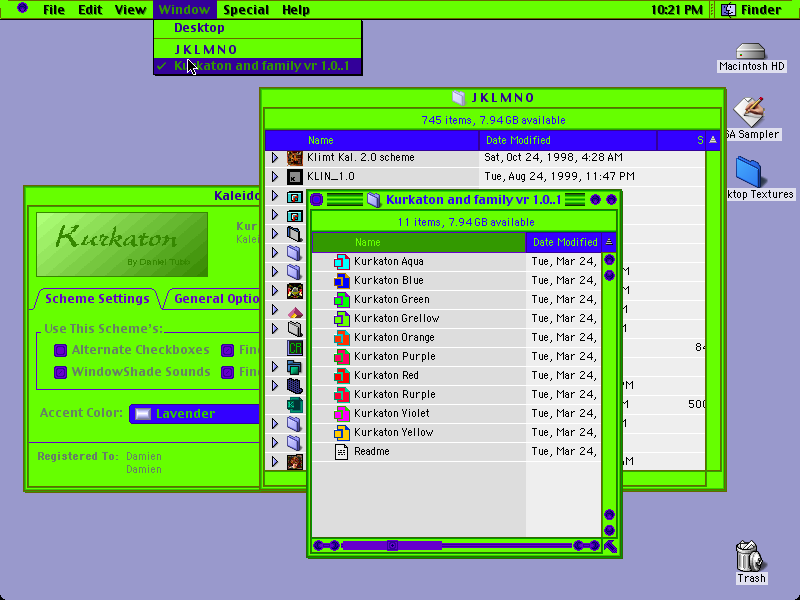Select the Kurkaton Orange scheme icon
Viewport: 800px width, 600px height.
point(341,337)
